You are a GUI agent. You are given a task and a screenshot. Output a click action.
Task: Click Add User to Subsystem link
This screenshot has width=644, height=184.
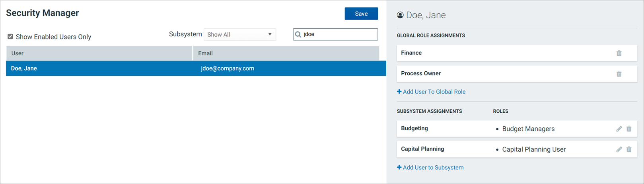(430, 168)
